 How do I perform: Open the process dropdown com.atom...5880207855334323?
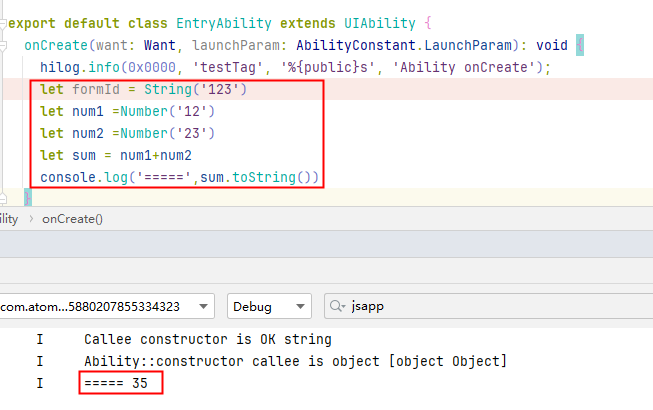tap(105, 306)
